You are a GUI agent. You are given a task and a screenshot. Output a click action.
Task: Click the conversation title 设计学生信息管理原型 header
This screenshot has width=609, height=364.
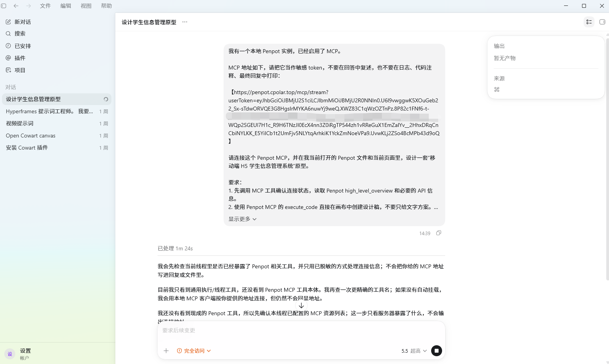coord(149,22)
